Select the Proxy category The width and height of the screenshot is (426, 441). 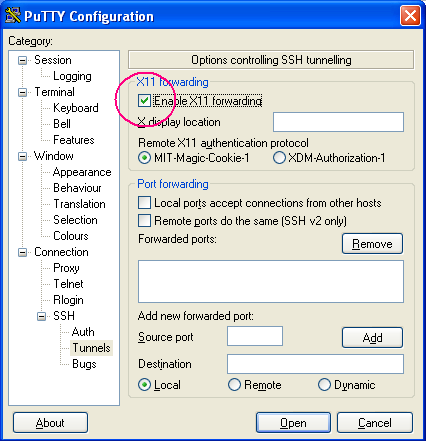tap(66, 268)
